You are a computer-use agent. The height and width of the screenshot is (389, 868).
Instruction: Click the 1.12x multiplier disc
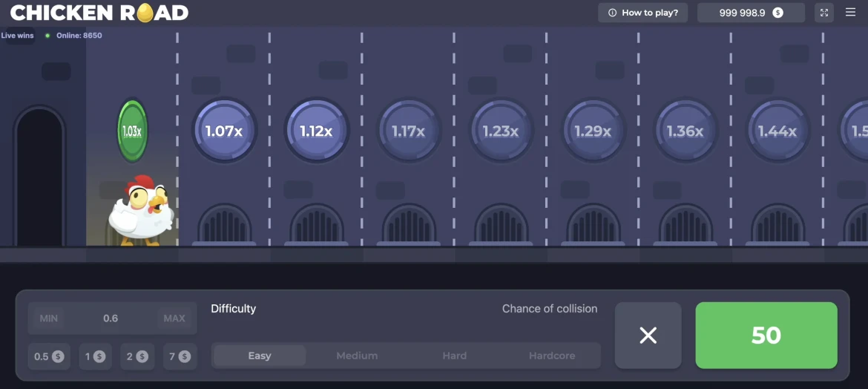pyautogui.click(x=316, y=131)
